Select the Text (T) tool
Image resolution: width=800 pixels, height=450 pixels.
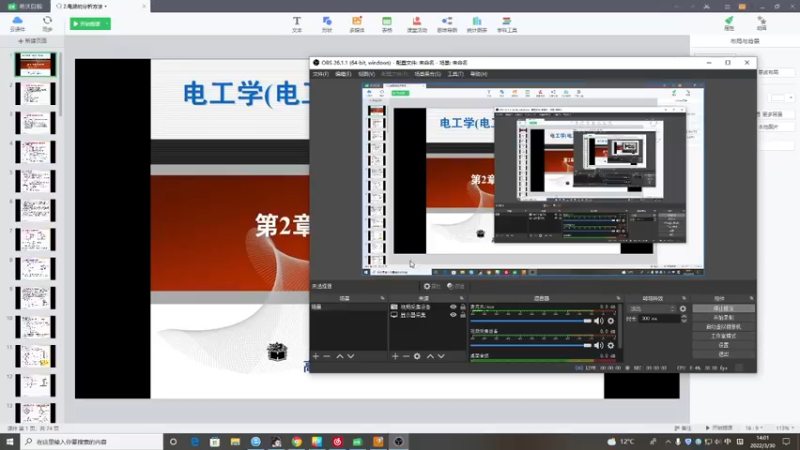(x=297, y=24)
